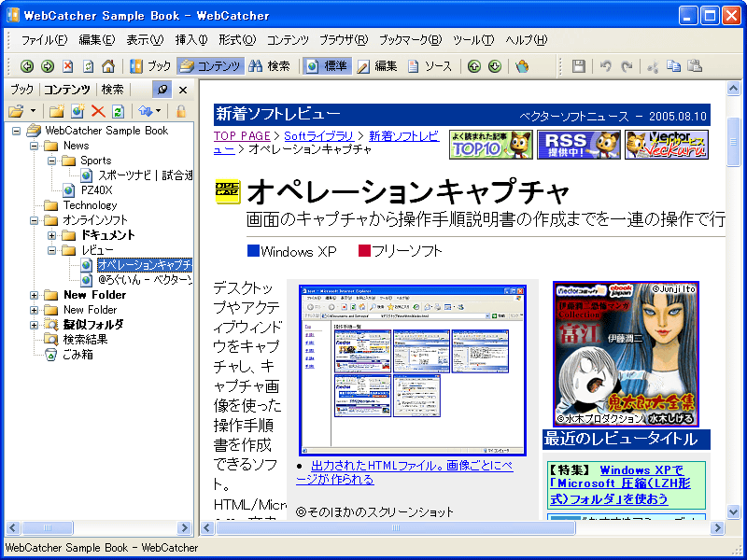This screenshot has width=747, height=560.
Task: Switch to 標準 view mode
Action: coord(327,66)
